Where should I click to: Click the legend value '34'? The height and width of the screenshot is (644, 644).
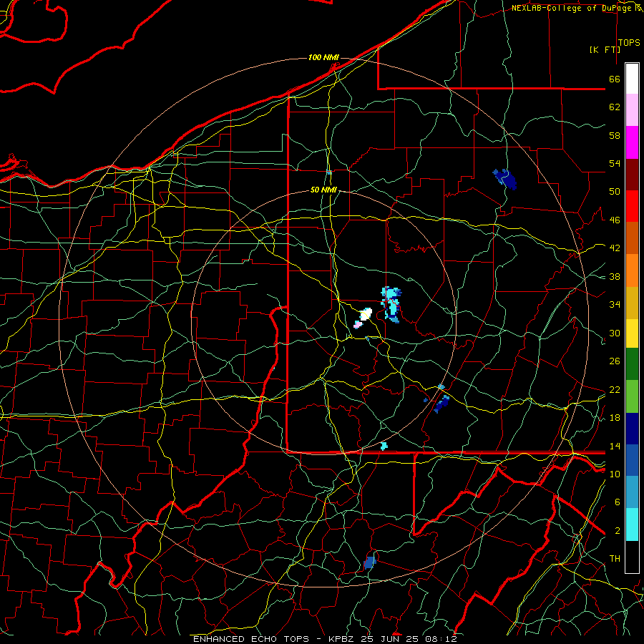[x=615, y=305]
